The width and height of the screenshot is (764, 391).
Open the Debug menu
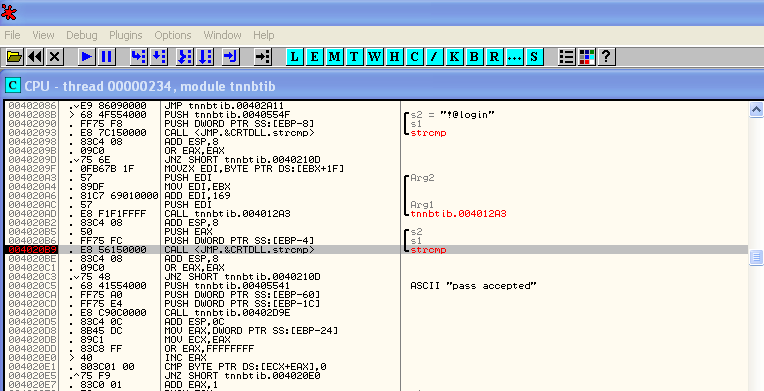[81, 35]
